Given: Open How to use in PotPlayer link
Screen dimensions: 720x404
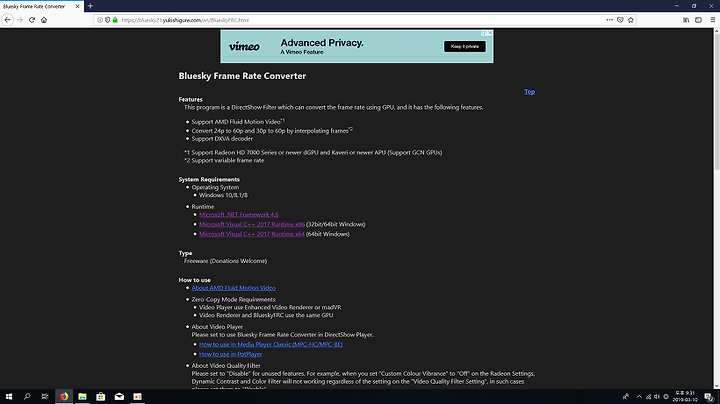Looking at the screenshot, I should tap(231, 354).
